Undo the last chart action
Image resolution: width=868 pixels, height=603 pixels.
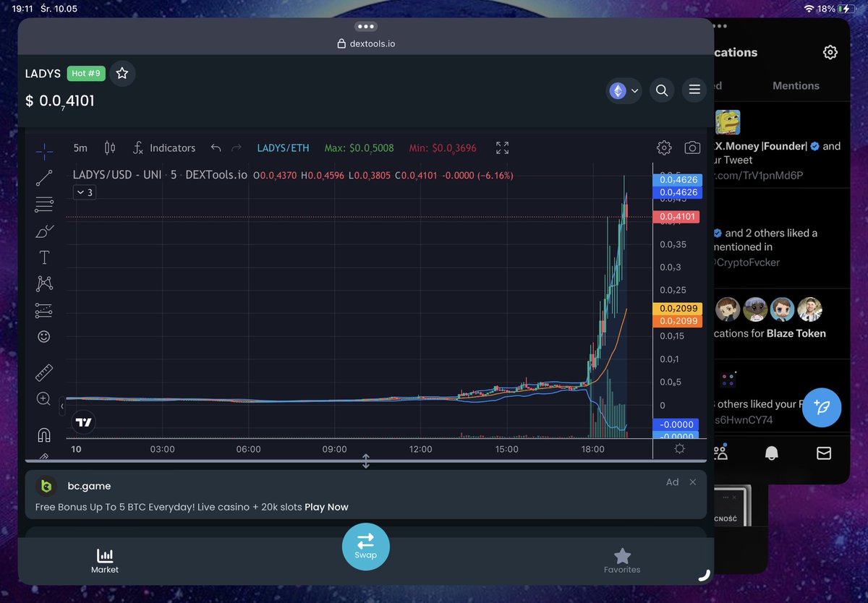tap(216, 147)
